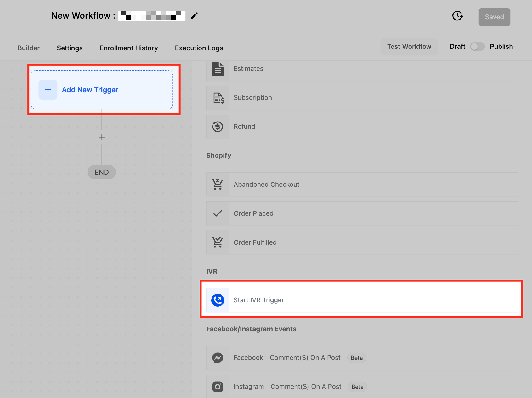Click the Saved button

click(494, 17)
